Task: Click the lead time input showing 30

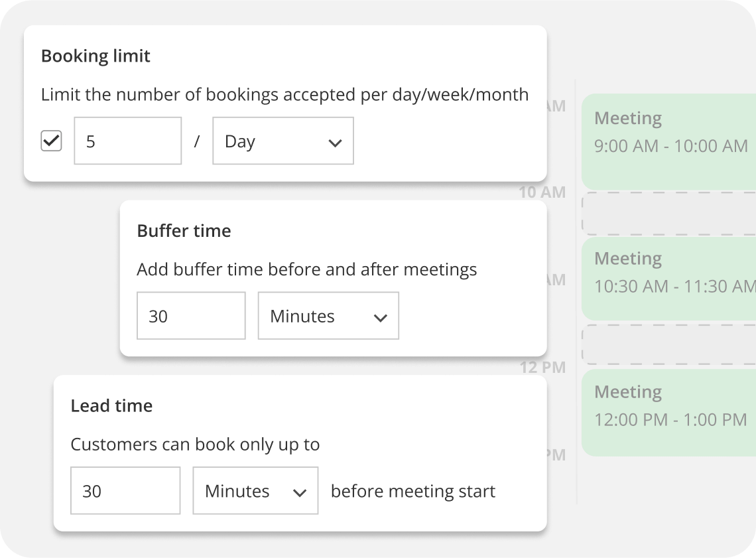Action: [125, 490]
